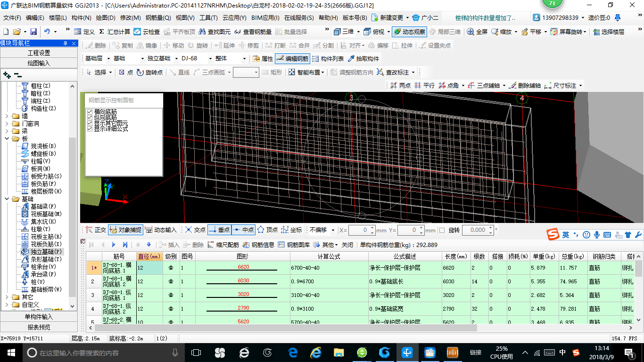
Task: Toggle 编辑钢筋 edit rebar button
Action: pos(292,59)
